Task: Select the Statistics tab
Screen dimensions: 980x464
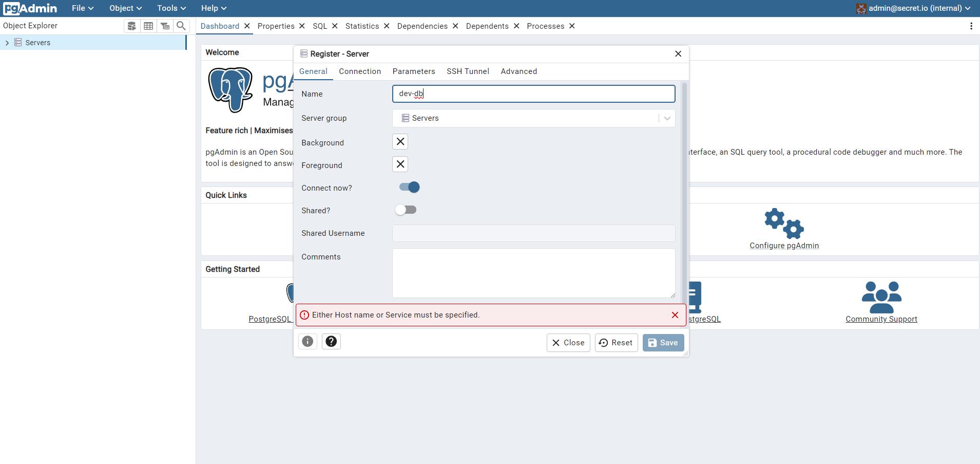Action: tap(362, 26)
